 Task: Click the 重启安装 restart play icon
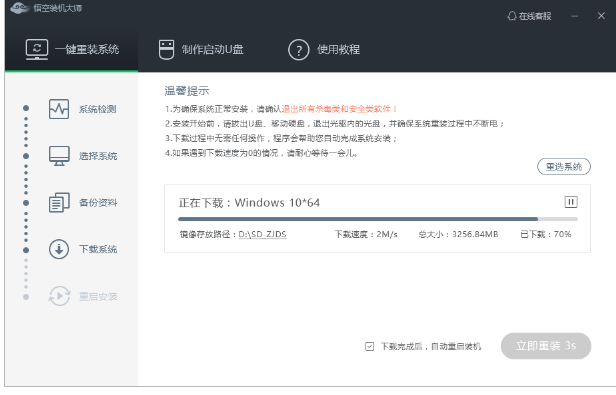pos(59,296)
